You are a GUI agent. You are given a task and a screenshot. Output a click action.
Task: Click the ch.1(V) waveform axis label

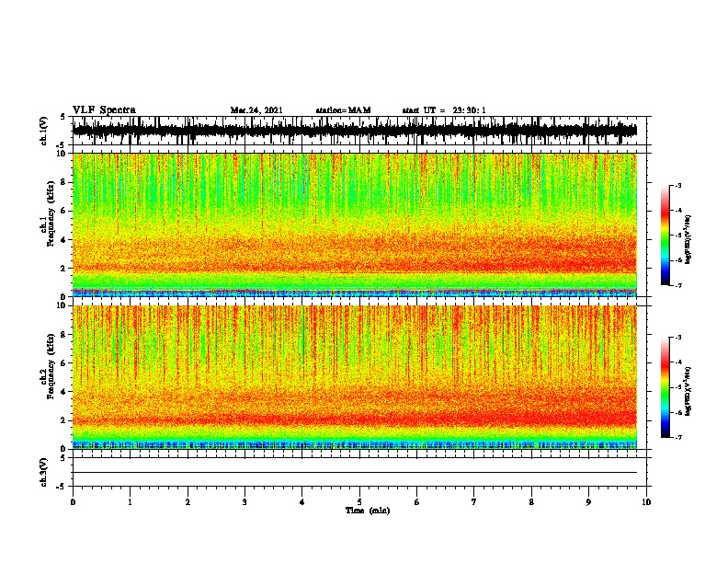click(x=44, y=131)
